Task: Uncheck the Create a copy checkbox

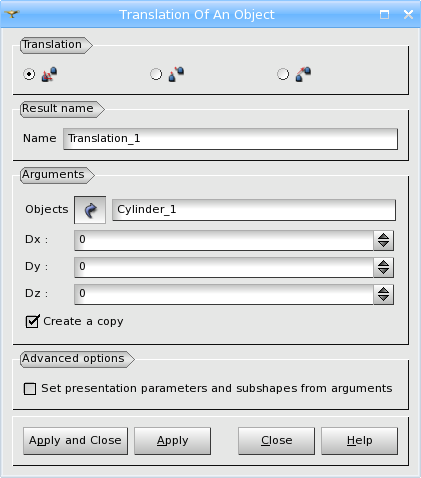Action: click(x=32, y=321)
